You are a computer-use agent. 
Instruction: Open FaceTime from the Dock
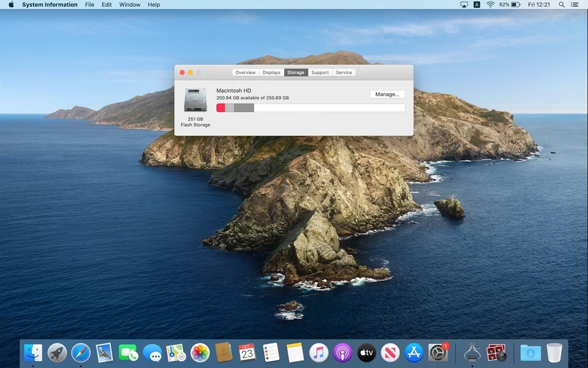pos(128,353)
